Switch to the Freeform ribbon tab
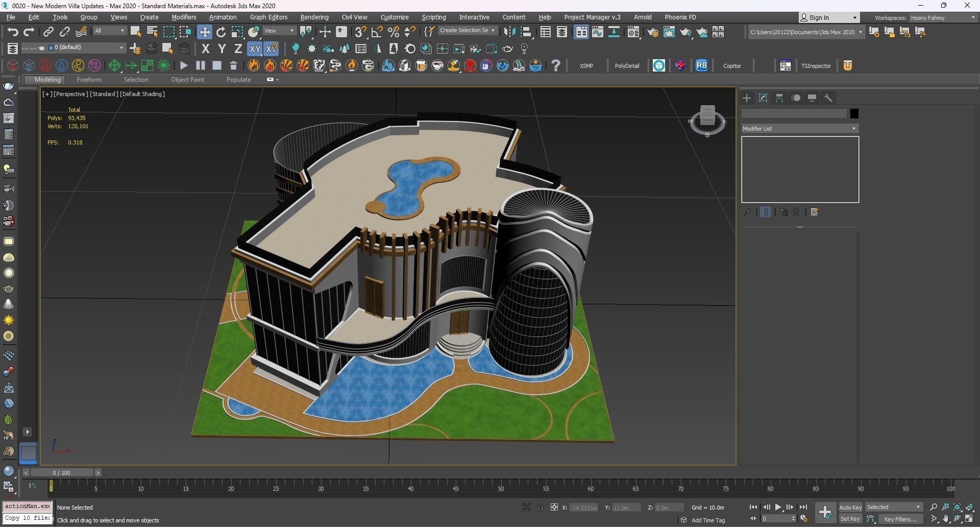This screenshot has width=980, height=531. pos(89,80)
